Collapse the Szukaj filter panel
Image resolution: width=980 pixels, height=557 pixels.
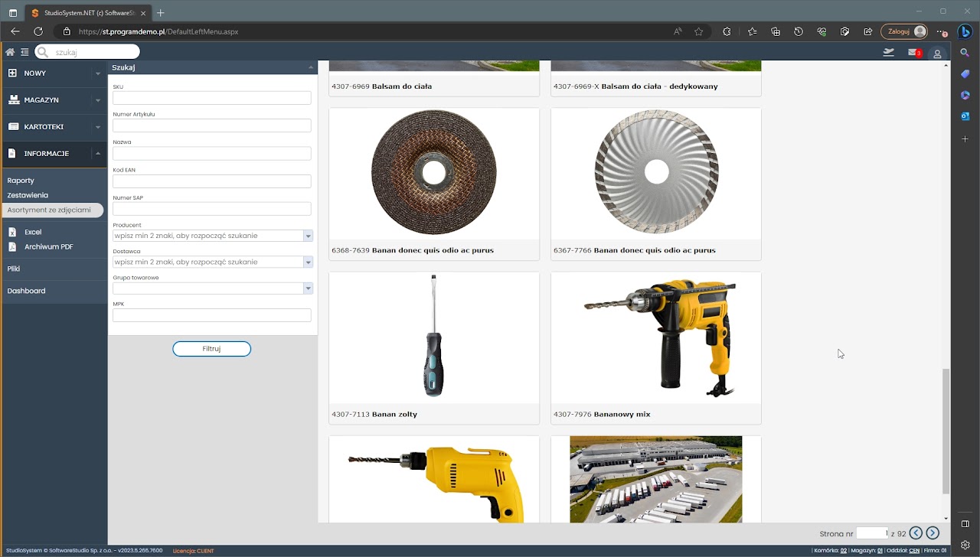[x=310, y=67]
